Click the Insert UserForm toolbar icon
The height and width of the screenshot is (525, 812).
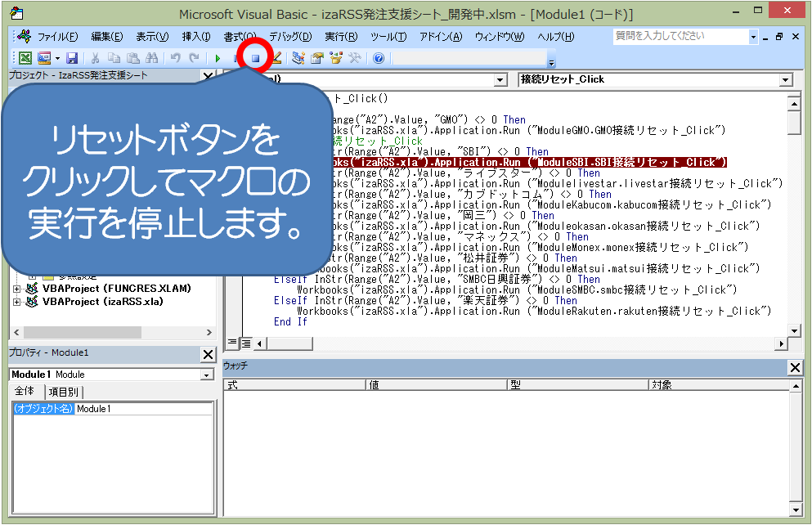coord(44,58)
